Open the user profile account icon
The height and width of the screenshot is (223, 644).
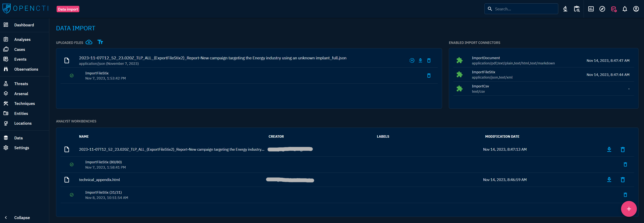(636, 9)
